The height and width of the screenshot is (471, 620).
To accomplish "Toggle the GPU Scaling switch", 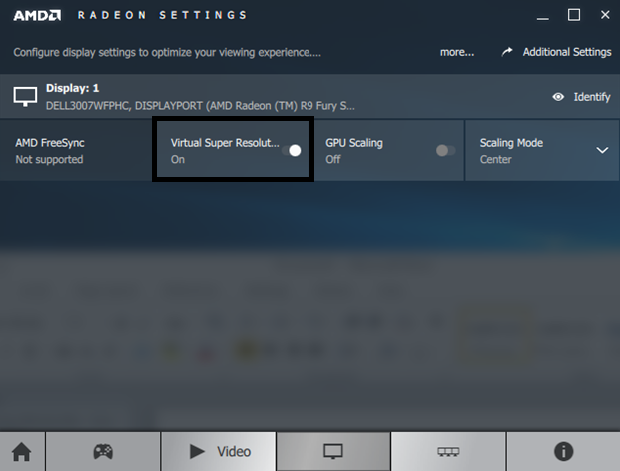I will click(x=446, y=150).
